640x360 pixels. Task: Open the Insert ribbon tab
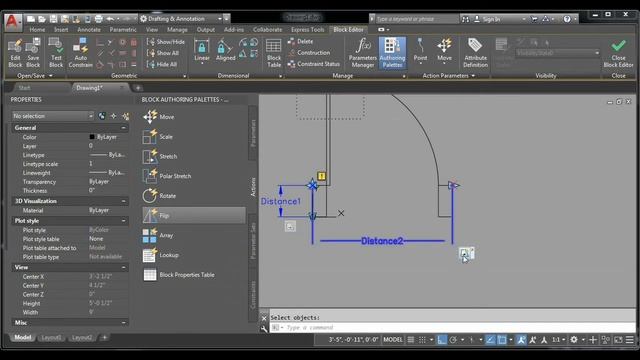coord(61,30)
